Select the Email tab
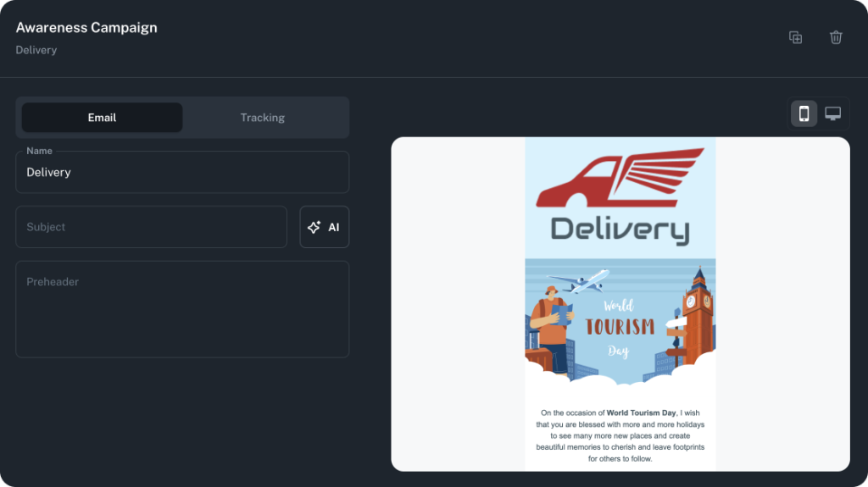 tap(102, 118)
